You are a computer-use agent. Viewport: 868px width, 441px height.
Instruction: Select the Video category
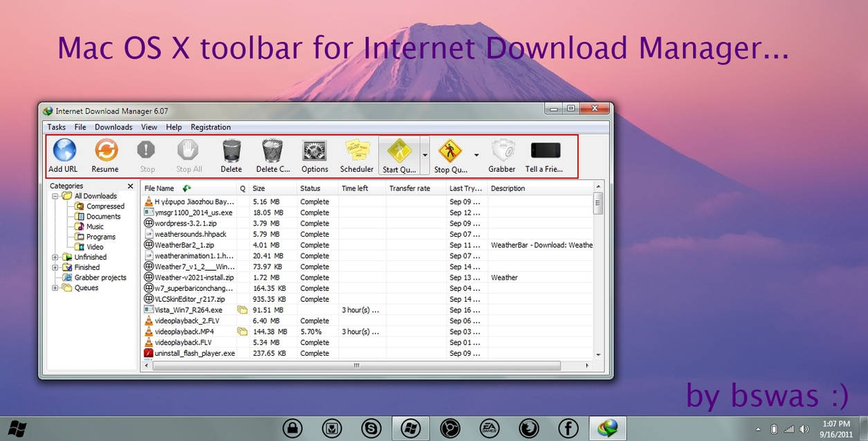pyautogui.click(x=95, y=247)
